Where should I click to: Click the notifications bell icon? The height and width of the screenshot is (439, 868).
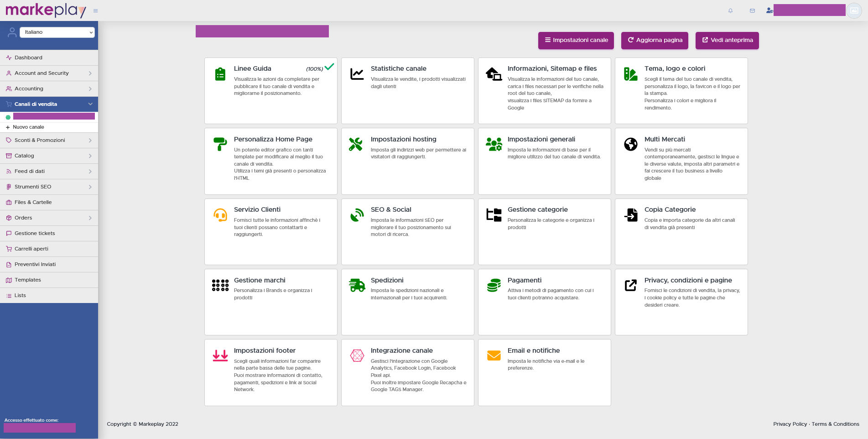730,10
